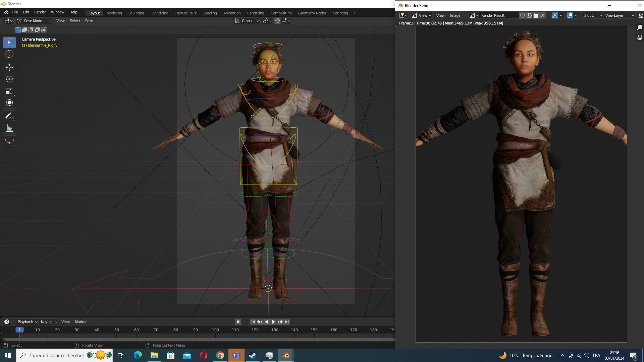The image size is (644, 362).
Task: Select the Select Box tool
Action: [9, 42]
